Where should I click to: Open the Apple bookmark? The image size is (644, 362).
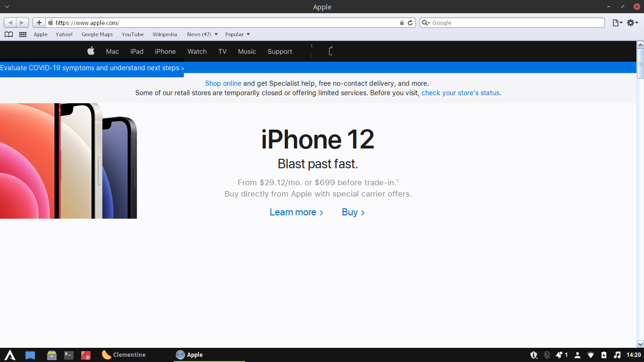(41, 34)
